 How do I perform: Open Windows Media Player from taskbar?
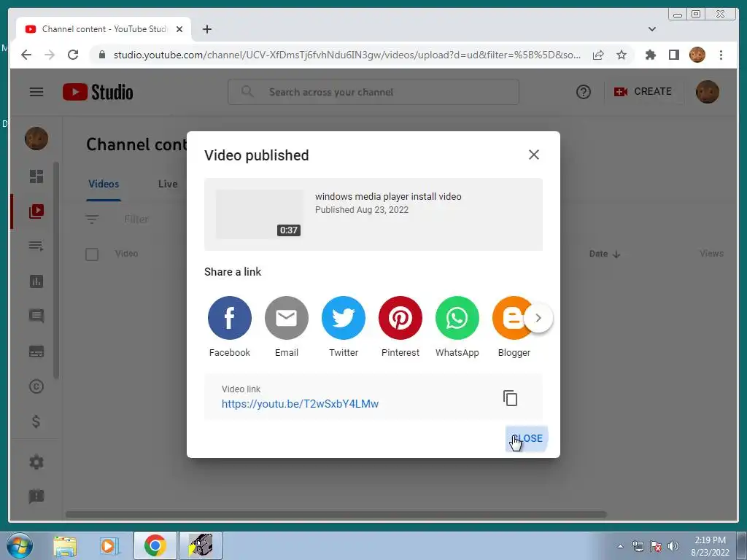[109, 546]
